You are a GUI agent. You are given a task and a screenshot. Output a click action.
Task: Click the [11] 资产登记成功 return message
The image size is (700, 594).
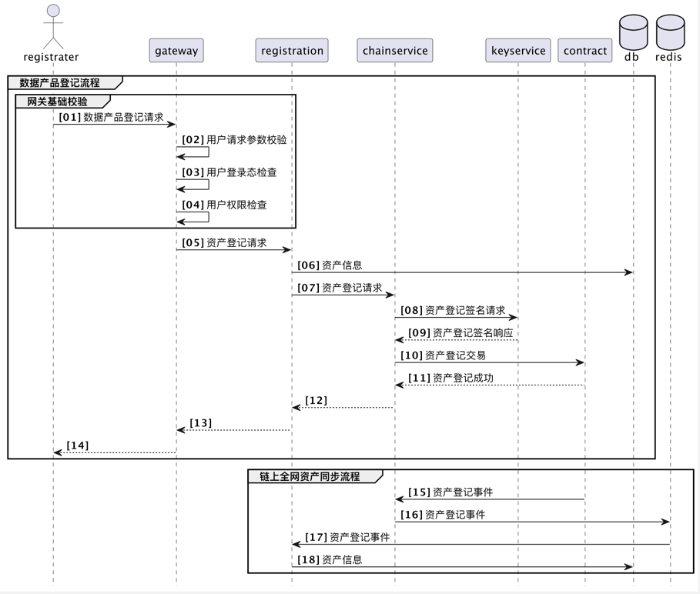click(450, 378)
